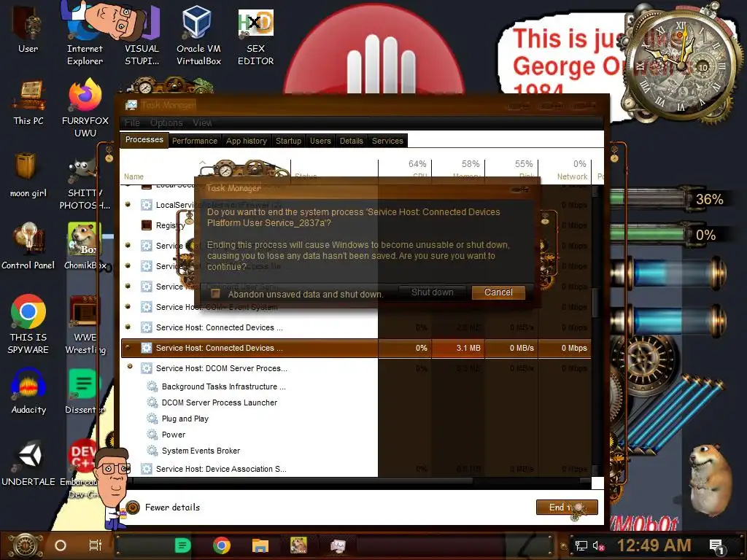Image resolution: width=747 pixels, height=560 pixels.
Task: Open Task View on the taskbar
Action: point(96,545)
